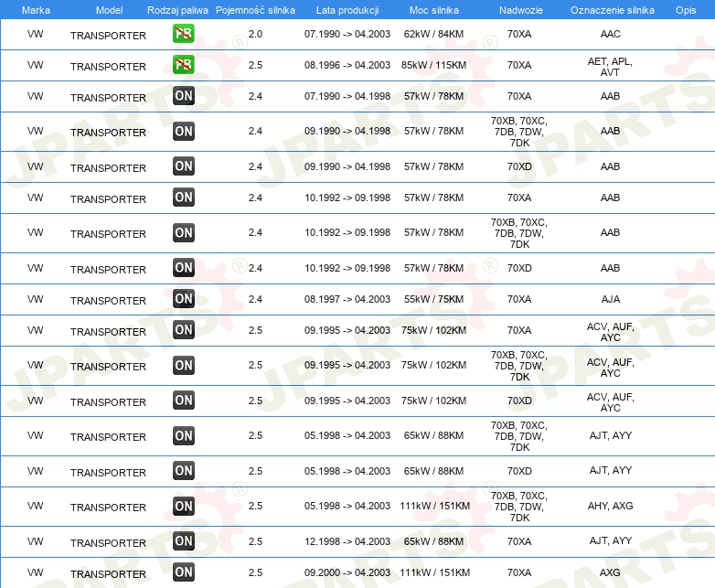Click the Rodzaj paliwa column header

point(177,10)
